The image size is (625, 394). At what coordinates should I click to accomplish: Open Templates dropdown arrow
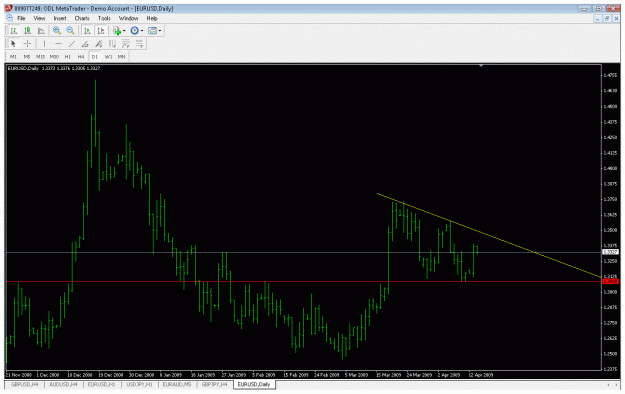click(160, 31)
